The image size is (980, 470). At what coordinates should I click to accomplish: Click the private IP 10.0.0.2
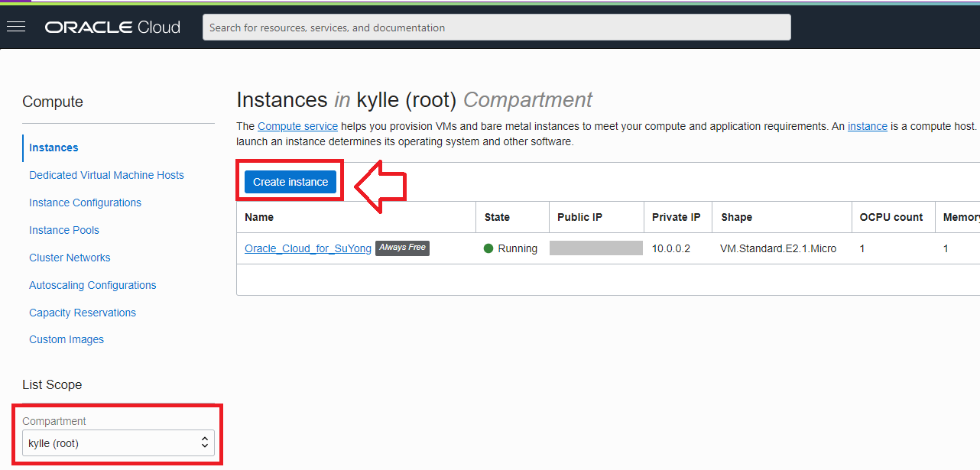671,248
